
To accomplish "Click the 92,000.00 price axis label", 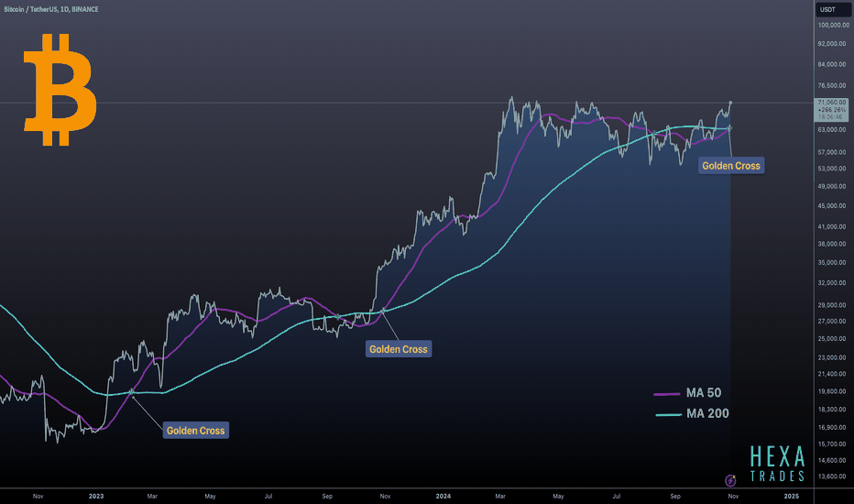I will (x=833, y=44).
